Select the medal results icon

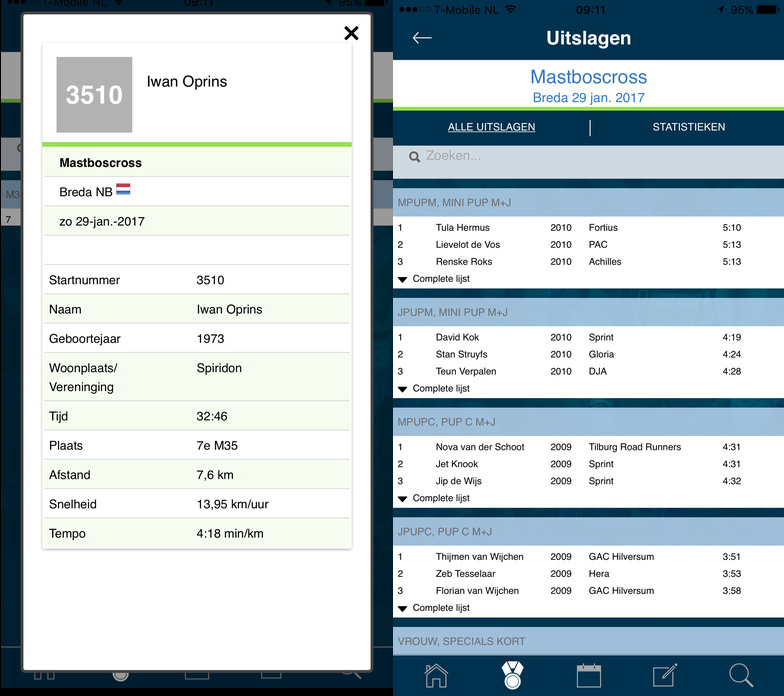(x=512, y=674)
